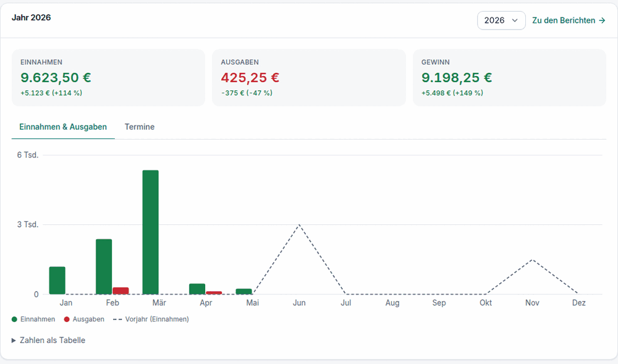Viewport: 618px width, 364px height.
Task: Open the 2026 year dropdown
Action: (x=501, y=20)
